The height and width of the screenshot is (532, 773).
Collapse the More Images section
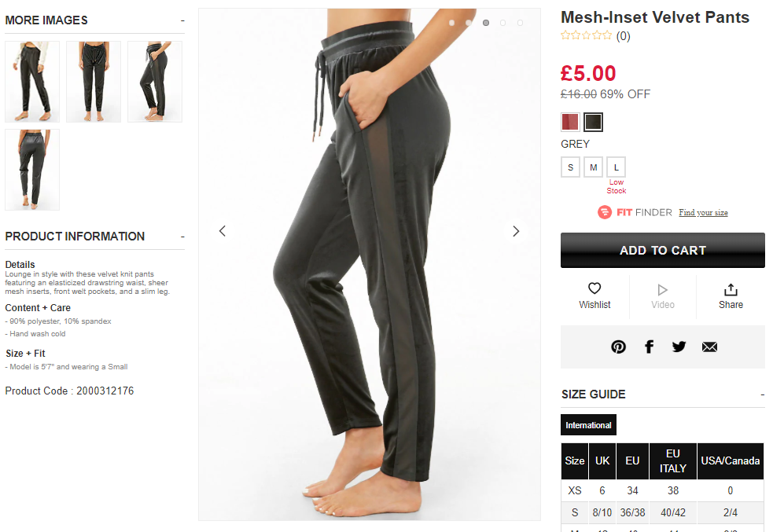pos(182,20)
